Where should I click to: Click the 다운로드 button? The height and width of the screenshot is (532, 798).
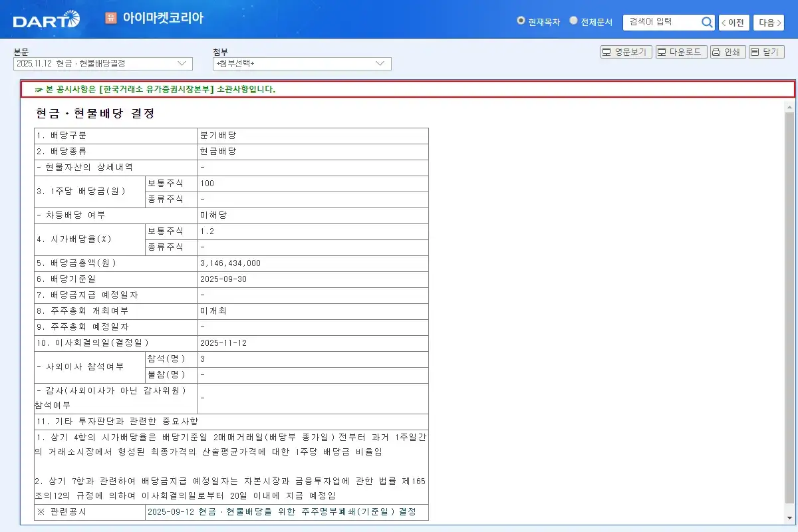pyautogui.click(x=682, y=52)
